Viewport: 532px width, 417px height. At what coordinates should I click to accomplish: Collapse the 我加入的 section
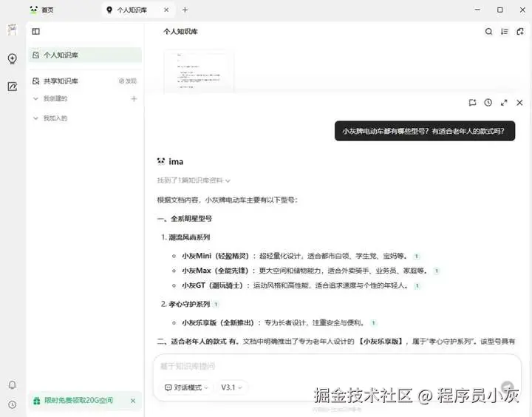[x=35, y=118]
